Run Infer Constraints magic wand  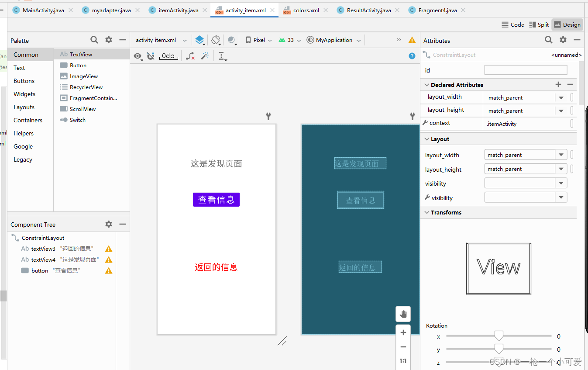coord(204,56)
